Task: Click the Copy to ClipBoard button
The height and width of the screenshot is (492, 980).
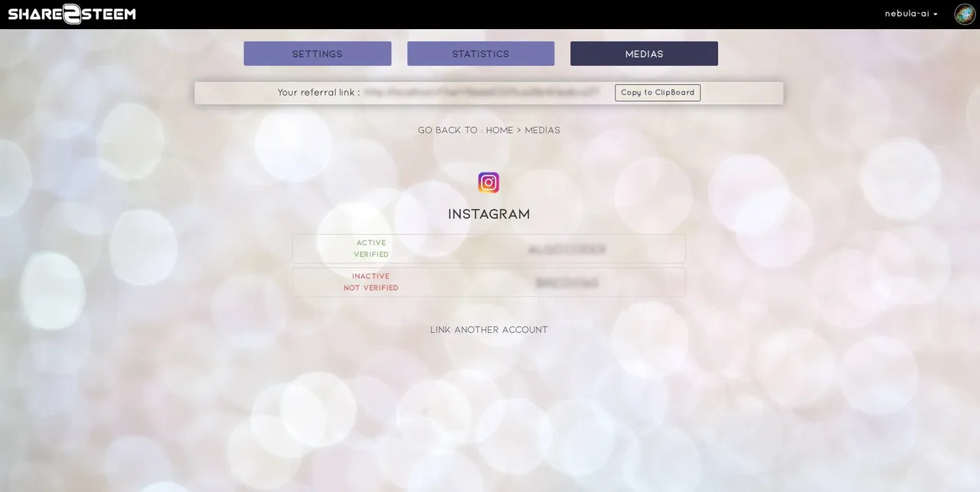Action: [x=658, y=93]
